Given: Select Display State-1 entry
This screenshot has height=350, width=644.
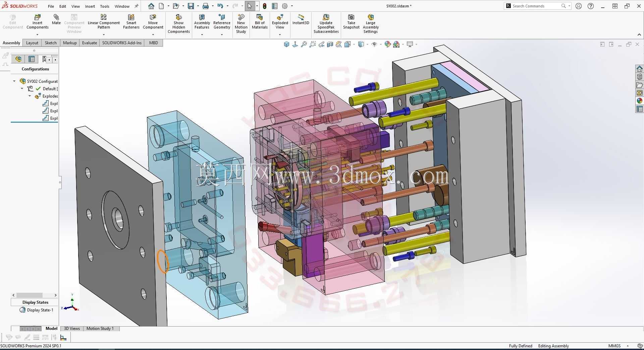Looking at the screenshot, I should tap(37, 310).
